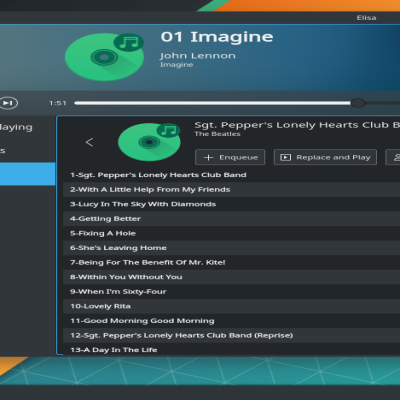Screen dimensions: 400x400
Task: Click the 01 Imagine now-playing title
Action: pos(217,37)
